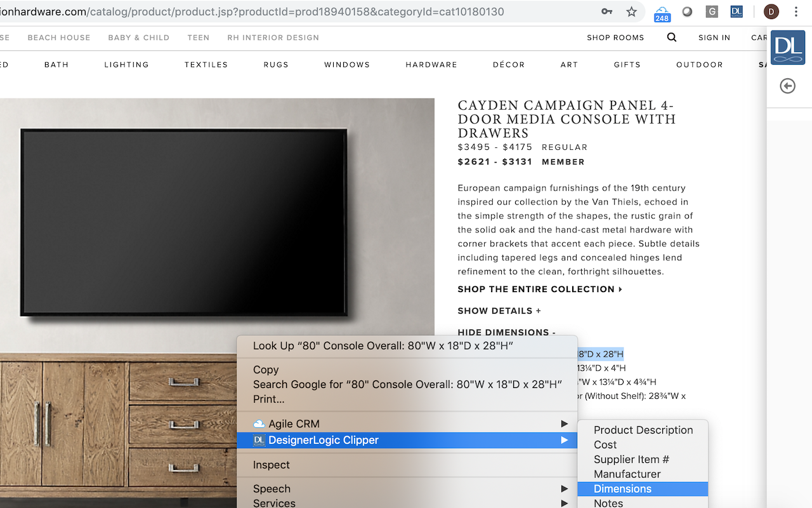Click the Agile CRM cloud icon in menu
This screenshot has height=508, width=812.
coord(259,424)
